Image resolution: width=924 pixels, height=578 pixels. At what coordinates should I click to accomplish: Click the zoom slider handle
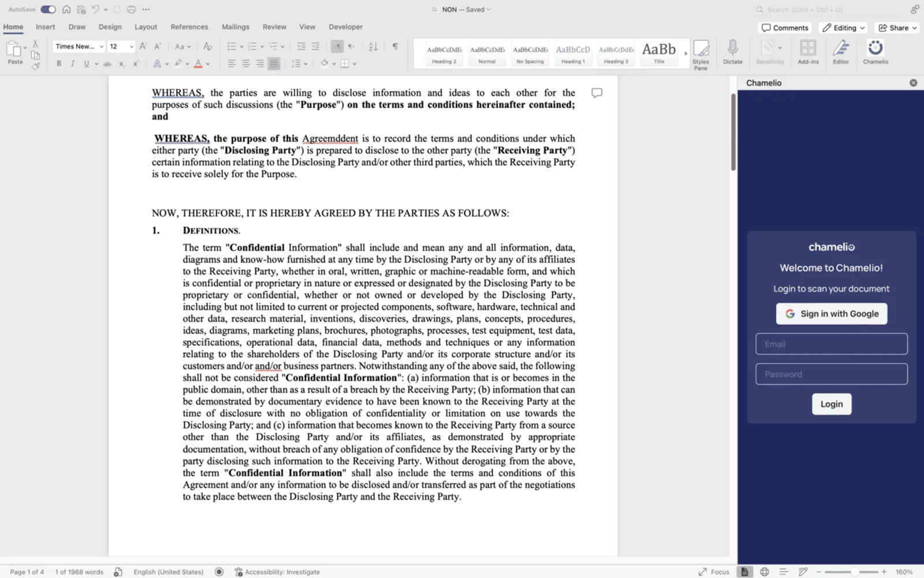coord(854,572)
